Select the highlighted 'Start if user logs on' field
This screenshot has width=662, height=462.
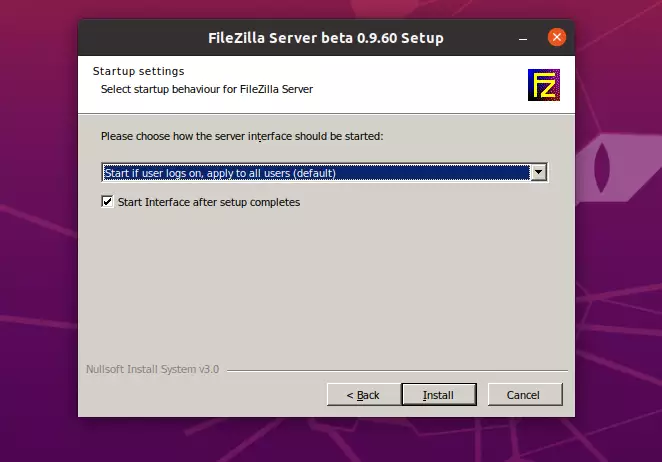pyautogui.click(x=316, y=173)
